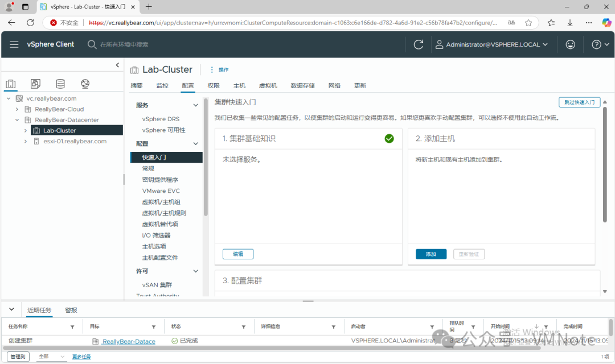Viewport: 615px width, 364px height.
Task: Click the refresh icon in vSphere header
Action: 419,45
